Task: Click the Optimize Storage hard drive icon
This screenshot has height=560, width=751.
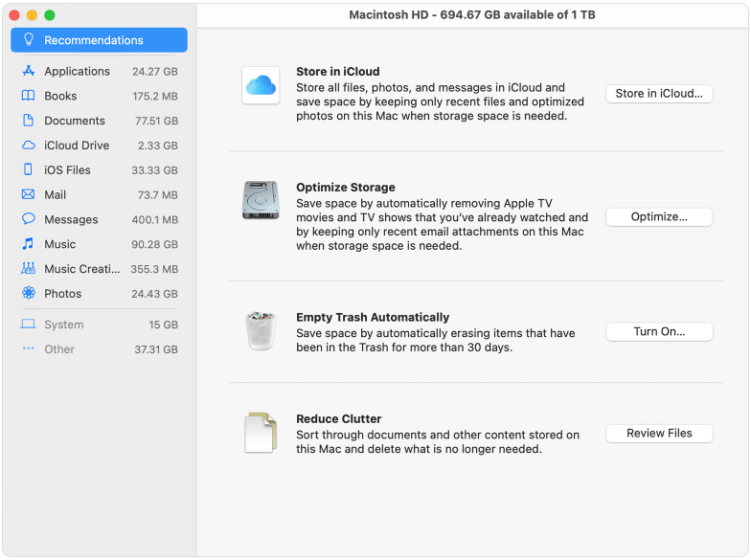Action: click(x=261, y=201)
